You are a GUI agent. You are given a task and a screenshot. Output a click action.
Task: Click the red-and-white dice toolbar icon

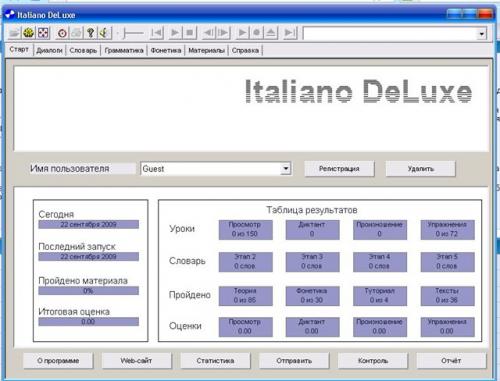pos(43,33)
